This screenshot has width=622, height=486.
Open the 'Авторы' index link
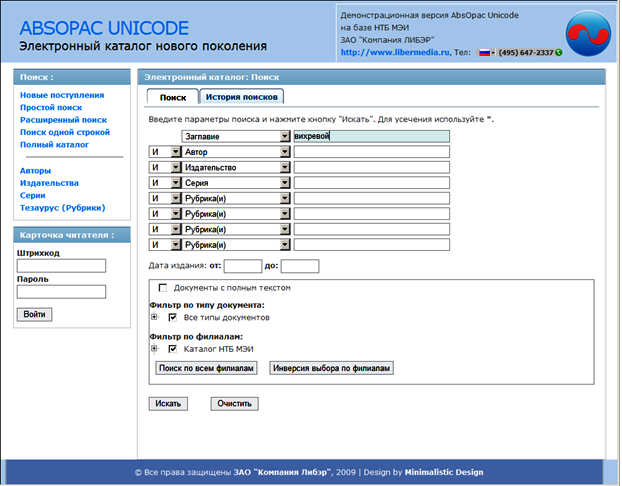[x=35, y=171]
